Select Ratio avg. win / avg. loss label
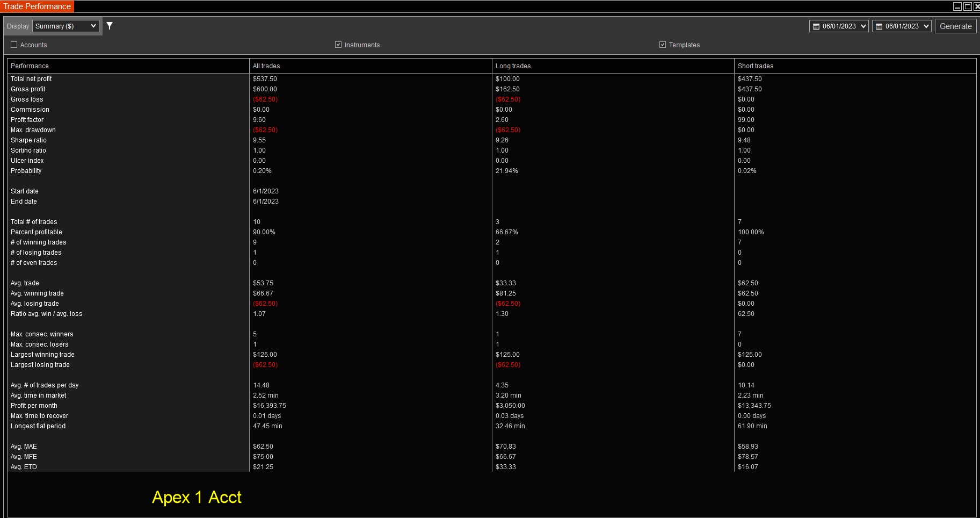This screenshot has width=980, height=518. pyautogui.click(x=47, y=314)
